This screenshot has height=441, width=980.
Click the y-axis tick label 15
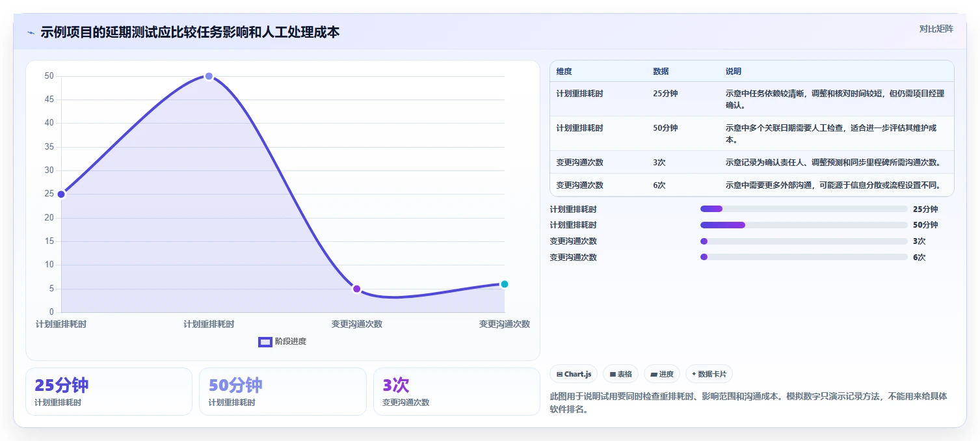click(x=49, y=241)
